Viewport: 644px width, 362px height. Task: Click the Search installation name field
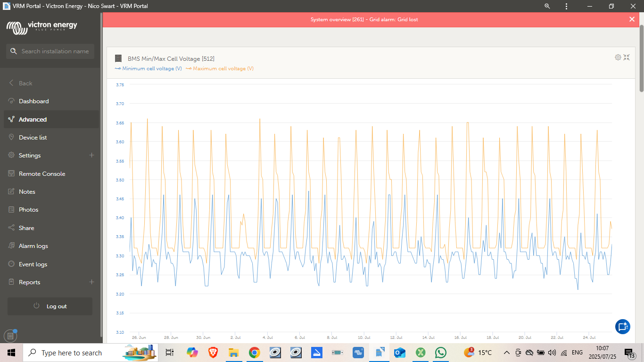[55, 51]
